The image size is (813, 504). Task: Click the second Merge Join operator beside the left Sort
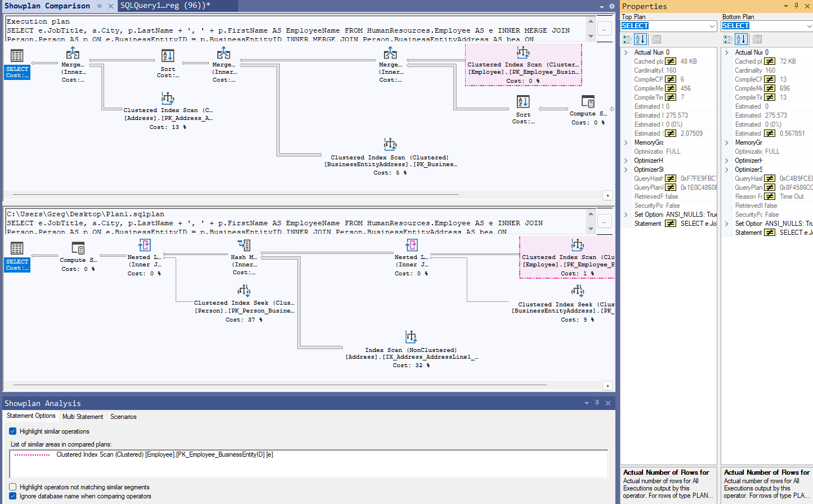(x=224, y=64)
